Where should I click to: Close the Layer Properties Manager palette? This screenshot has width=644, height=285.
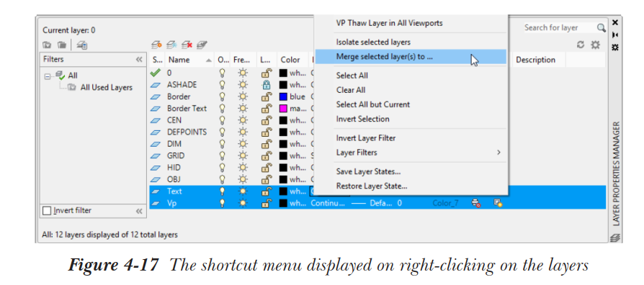pos(615,22)
